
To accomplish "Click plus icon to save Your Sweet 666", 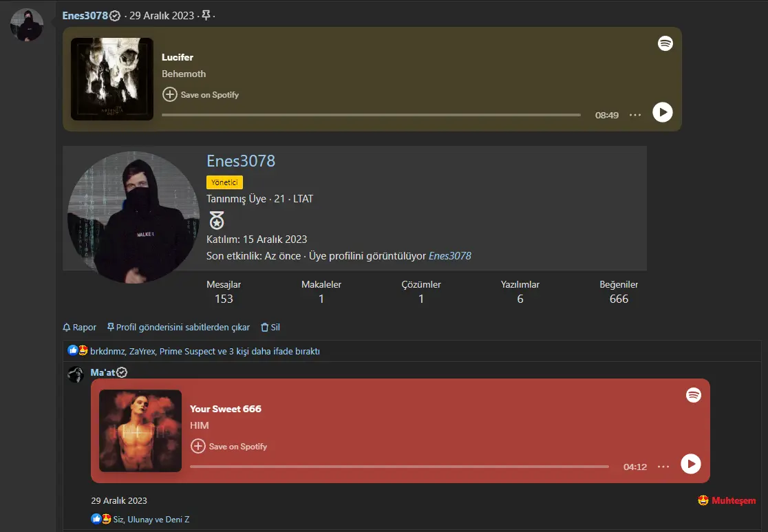I will coord(198,446).
